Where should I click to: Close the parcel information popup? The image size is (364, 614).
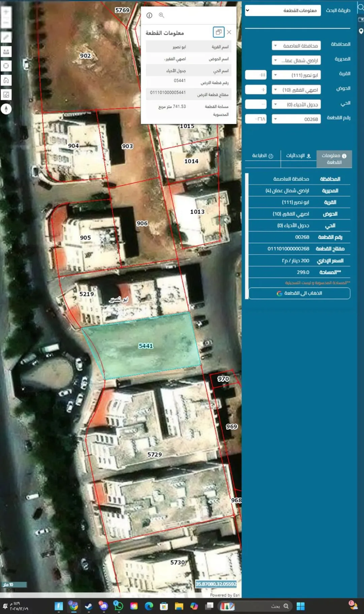tap(229, 32)
